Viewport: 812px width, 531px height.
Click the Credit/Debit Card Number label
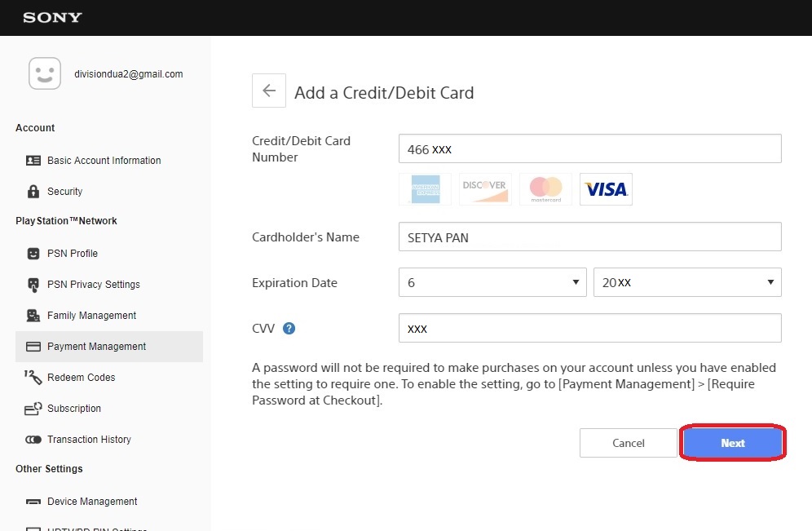tap(301, 148)
